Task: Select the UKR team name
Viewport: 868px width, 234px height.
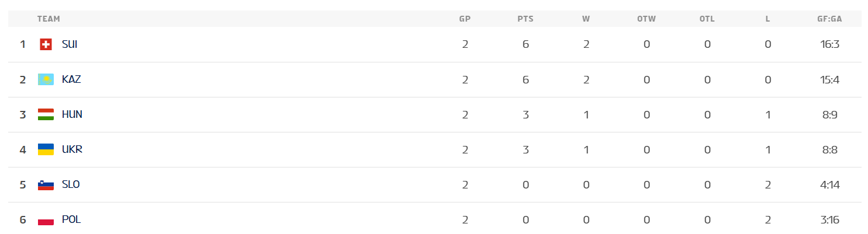Action: click(72, 149)
